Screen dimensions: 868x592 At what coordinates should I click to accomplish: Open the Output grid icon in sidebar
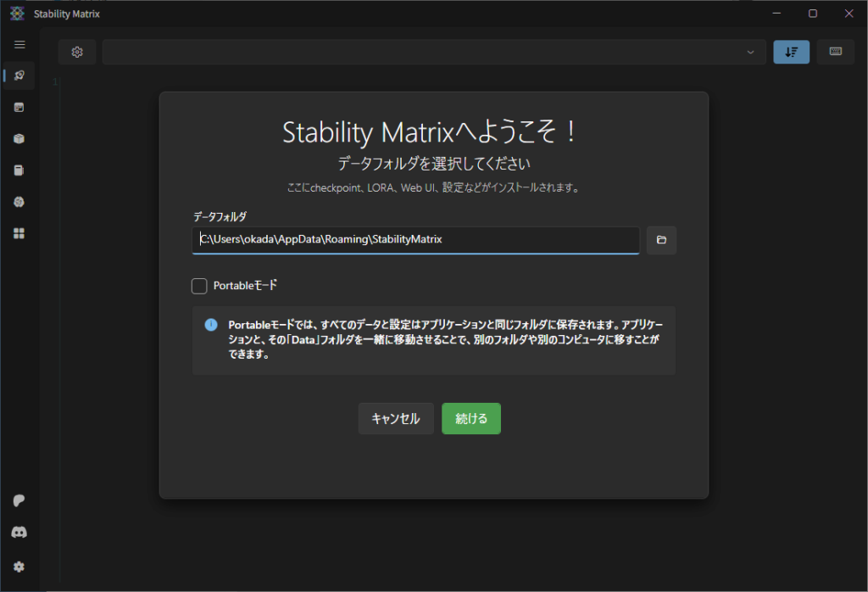[19, 233]
